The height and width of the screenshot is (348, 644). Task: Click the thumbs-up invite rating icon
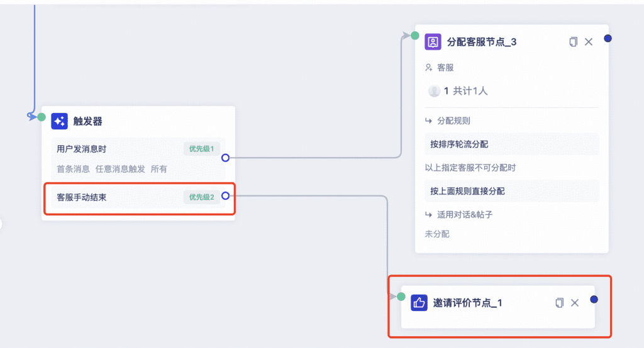coord(419,303)
